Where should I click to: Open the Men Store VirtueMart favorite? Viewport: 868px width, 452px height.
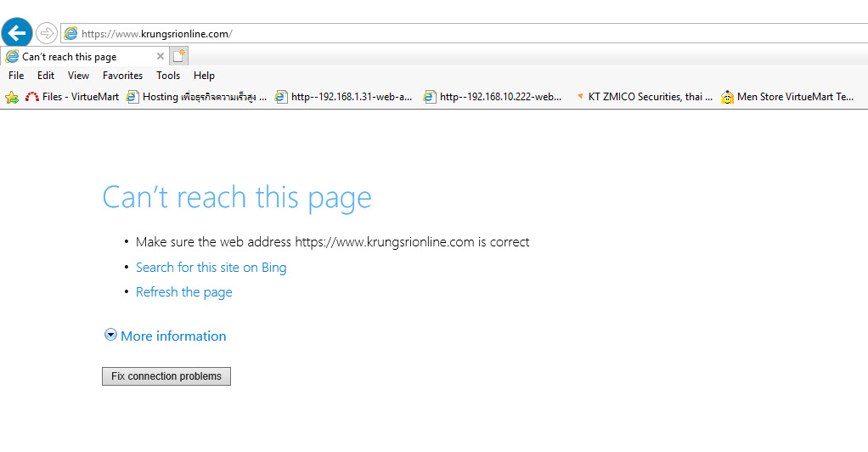point(787,97)
